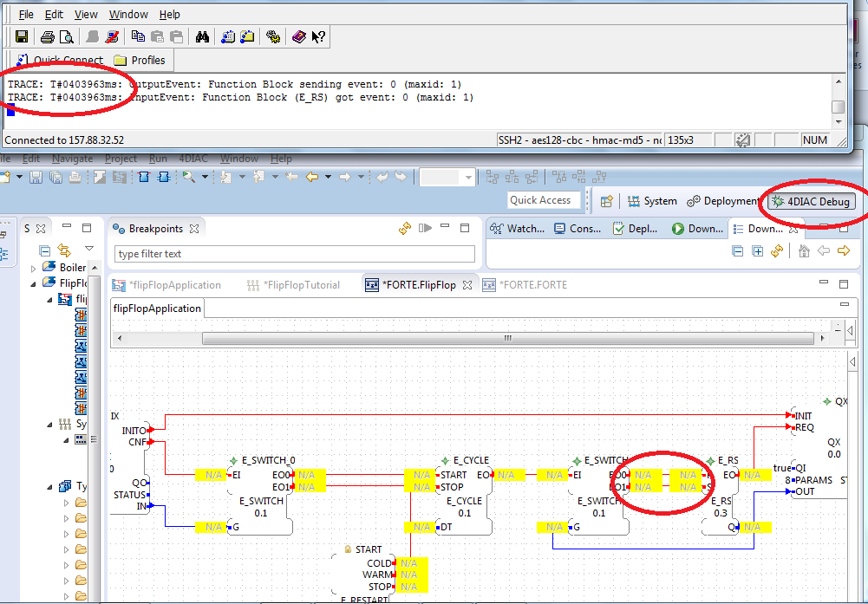Click Print icon in 4DIAC toolbar

[75, 177]
